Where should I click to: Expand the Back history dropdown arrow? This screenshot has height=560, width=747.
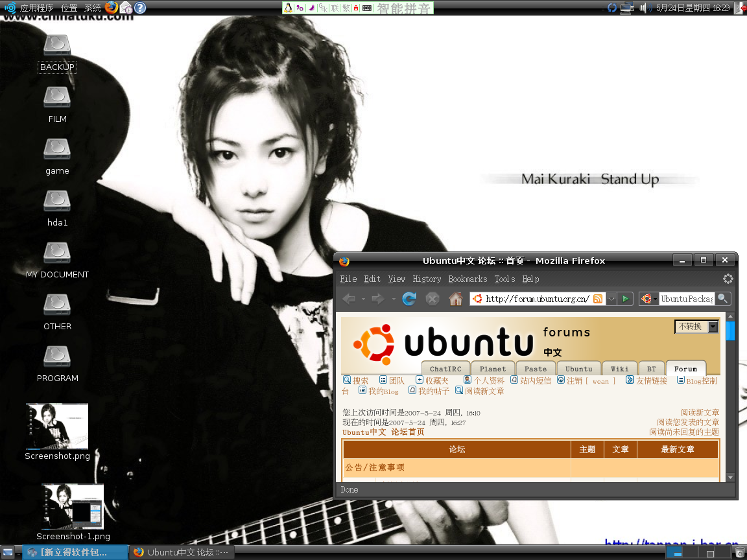click(x=363, y=299)
